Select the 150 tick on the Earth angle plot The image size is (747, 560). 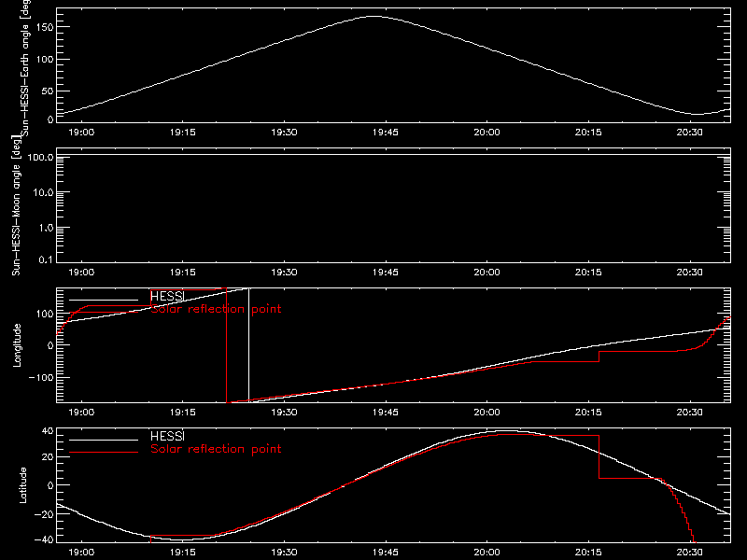coord(45,27)
